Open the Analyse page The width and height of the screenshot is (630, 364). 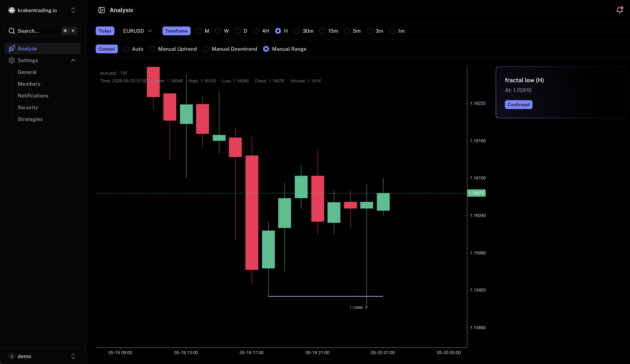coord(42,49)
